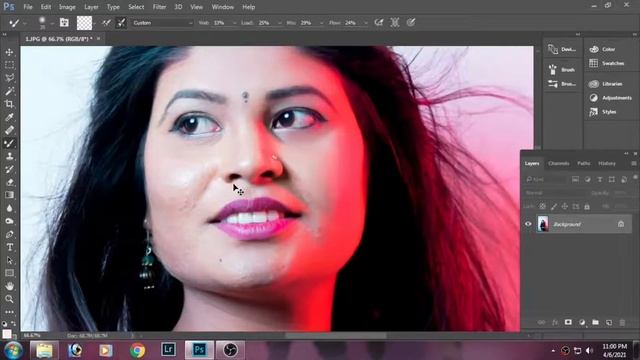This screenshot has width=640, height=360.
Task: Select the Gradient tool
Action: coord(9,195)
